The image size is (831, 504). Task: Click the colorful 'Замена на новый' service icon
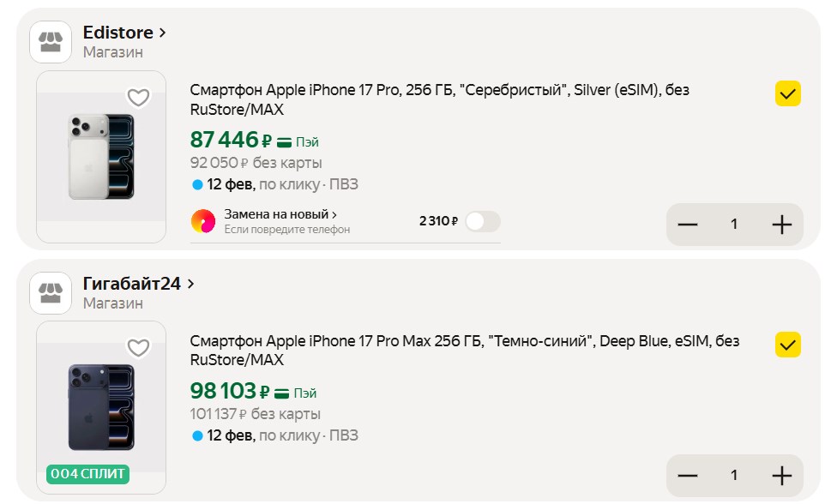coord(203,221)
